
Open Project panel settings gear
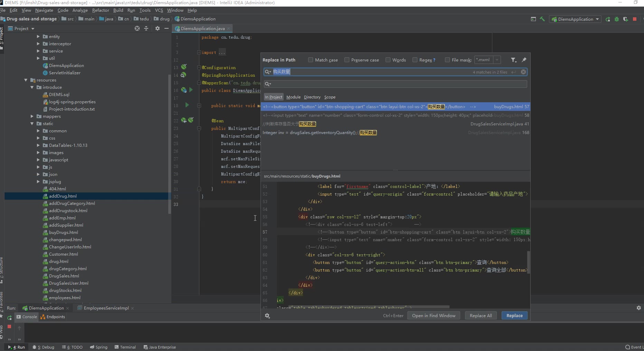158,28
